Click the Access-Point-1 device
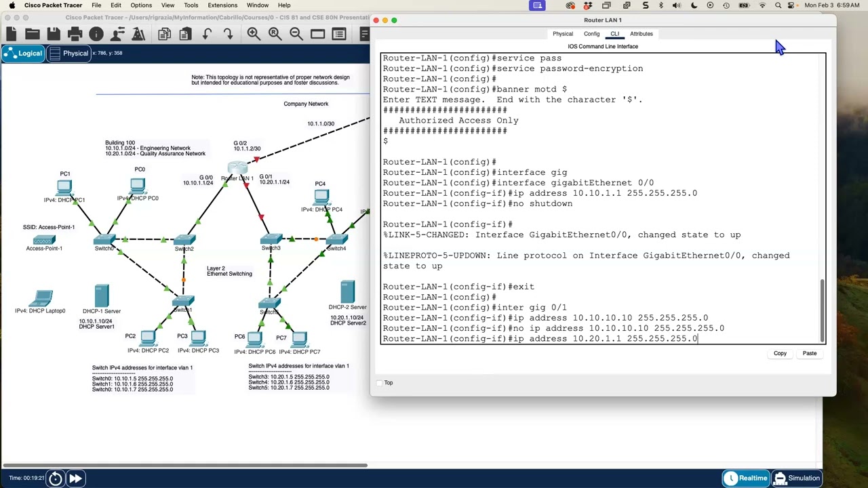The width and height of the screenshot is (868, 488). click(x=44, y=240)
